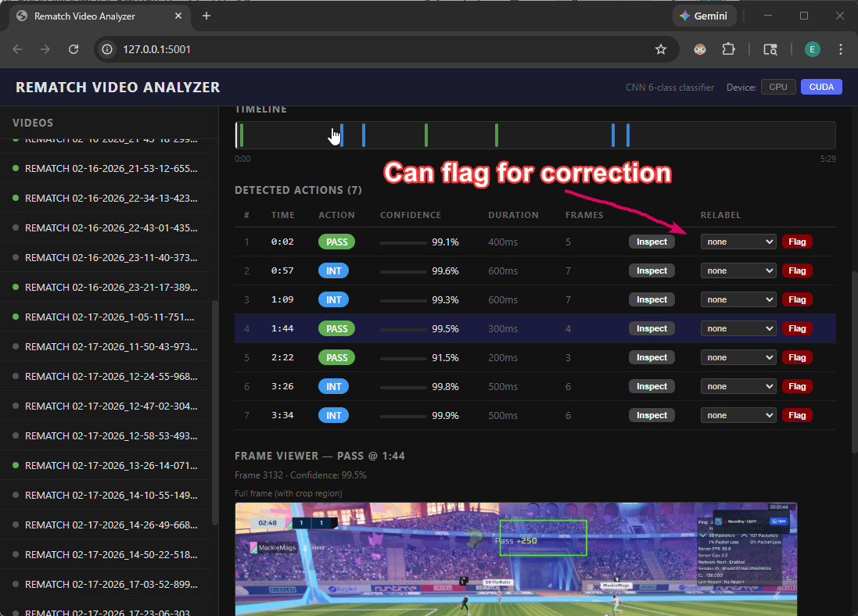Open the Chrome three-dot menu
This screenshot has height=616, width=858.
841,48
